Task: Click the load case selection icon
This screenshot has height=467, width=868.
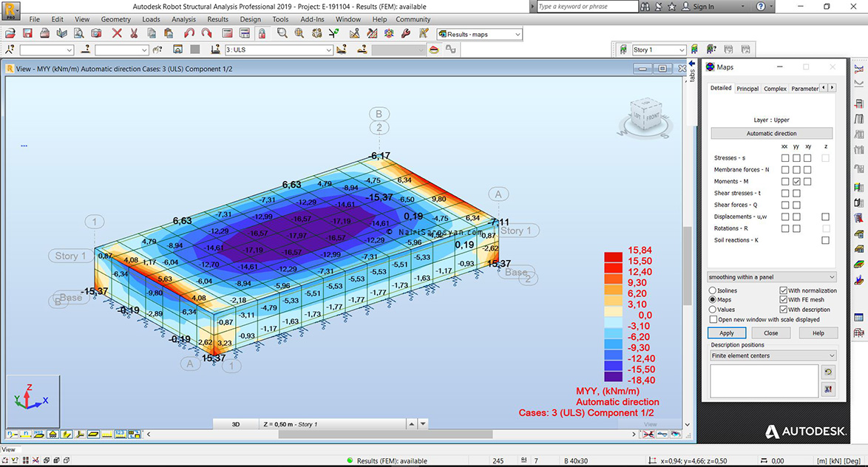Action: tap(215, 50)
